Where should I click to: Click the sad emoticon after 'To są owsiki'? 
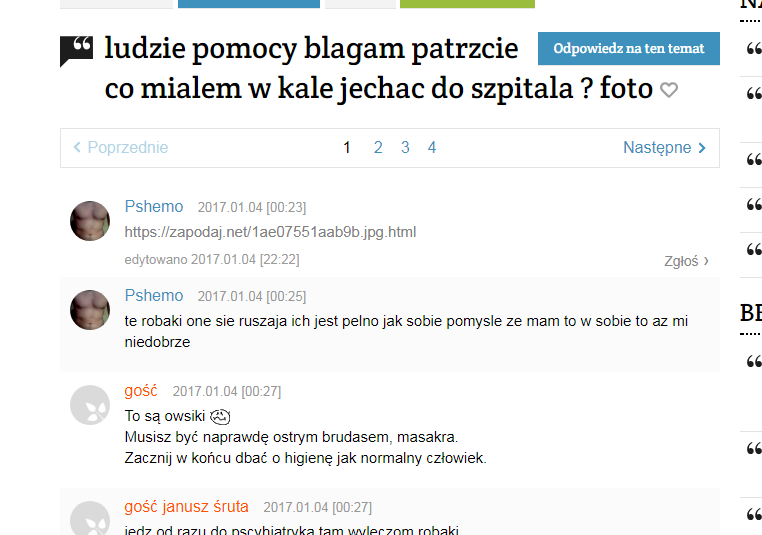[220, 416]
